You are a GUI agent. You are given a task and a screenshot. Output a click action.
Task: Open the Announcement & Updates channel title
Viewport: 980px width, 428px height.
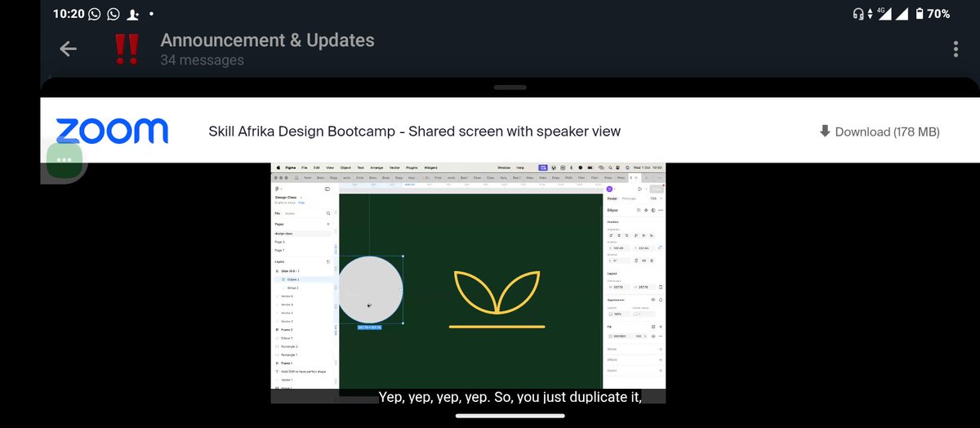pos(267,40)
